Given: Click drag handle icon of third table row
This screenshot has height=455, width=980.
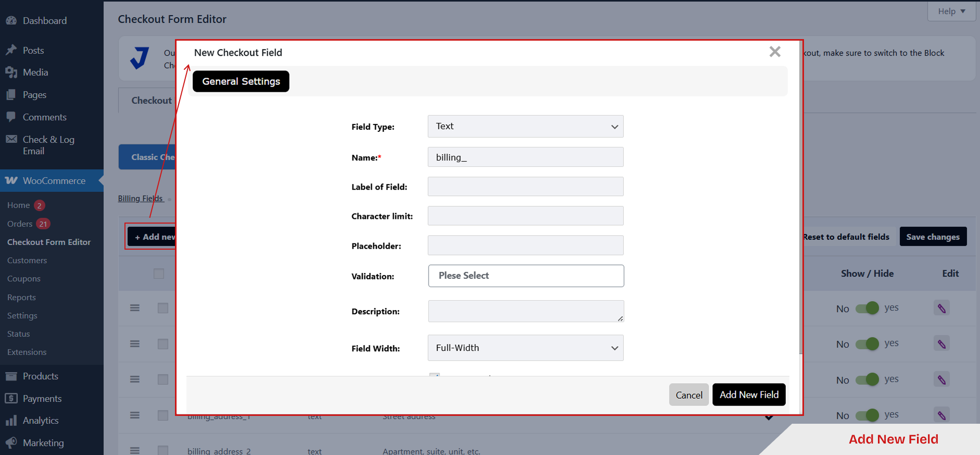Looking at the screenshot, I should [x=135, y=379].
